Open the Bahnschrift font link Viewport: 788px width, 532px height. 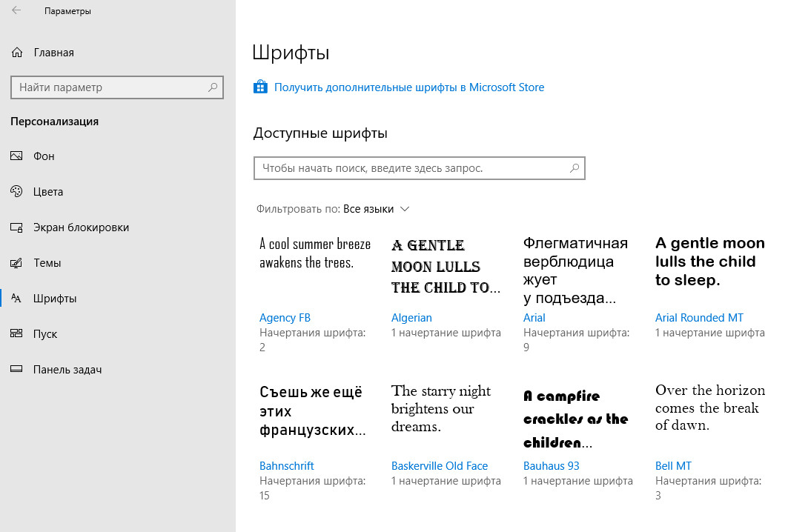[286, 466]
